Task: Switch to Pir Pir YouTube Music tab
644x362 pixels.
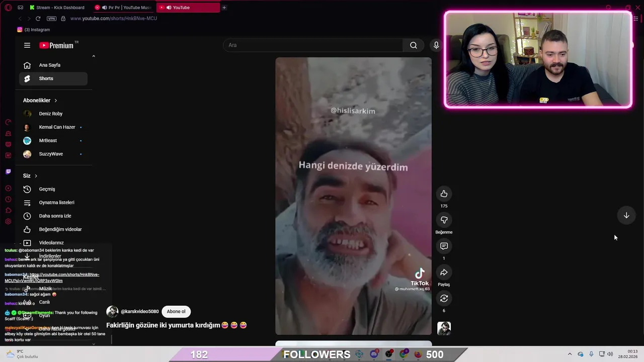Action: 123,8
